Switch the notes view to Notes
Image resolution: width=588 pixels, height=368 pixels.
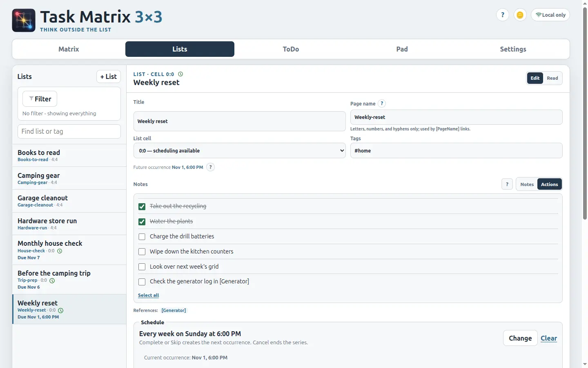(527, 184)
